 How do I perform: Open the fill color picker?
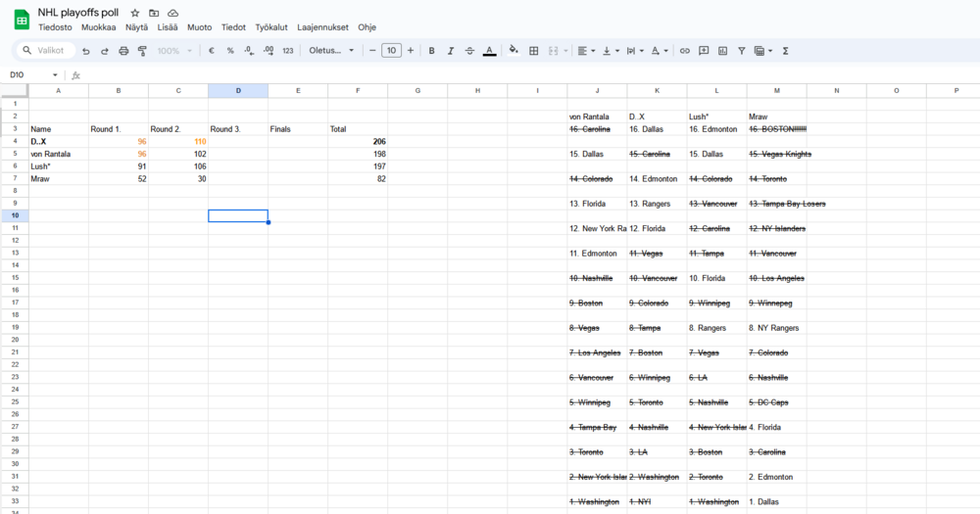tap(514, 51)
